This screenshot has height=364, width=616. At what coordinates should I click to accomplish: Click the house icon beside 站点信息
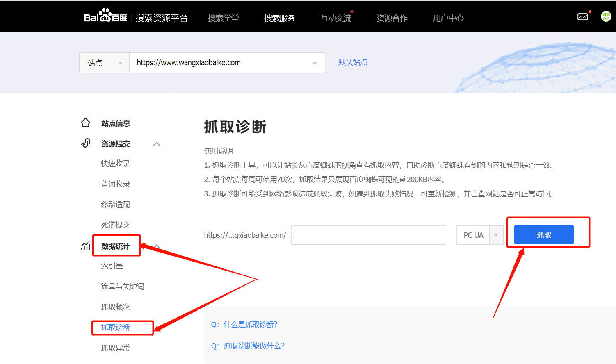85,123
